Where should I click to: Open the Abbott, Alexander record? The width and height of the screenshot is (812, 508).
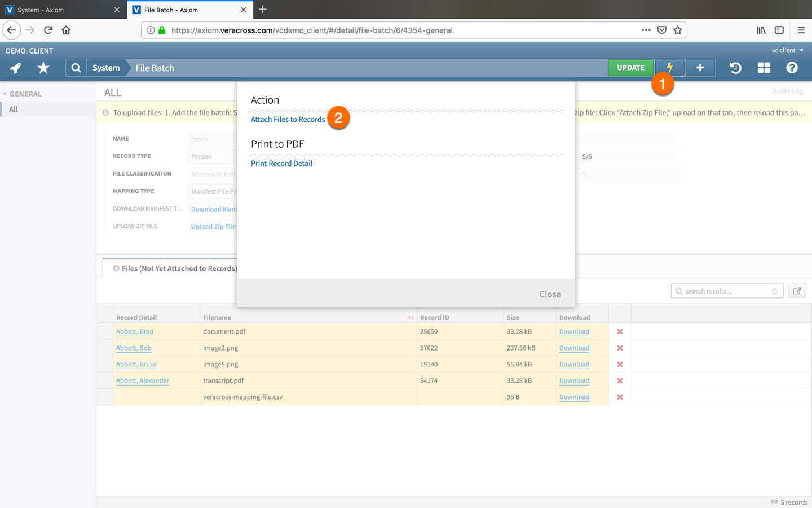coord(143,381)
